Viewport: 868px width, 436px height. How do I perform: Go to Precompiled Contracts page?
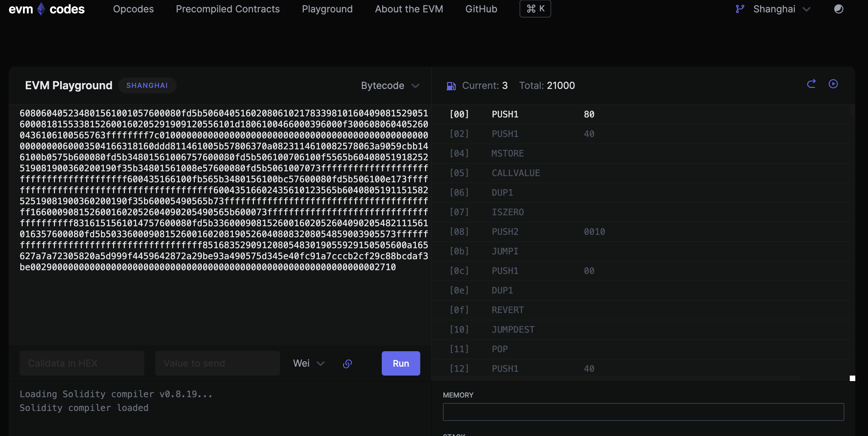click(228, 9)
